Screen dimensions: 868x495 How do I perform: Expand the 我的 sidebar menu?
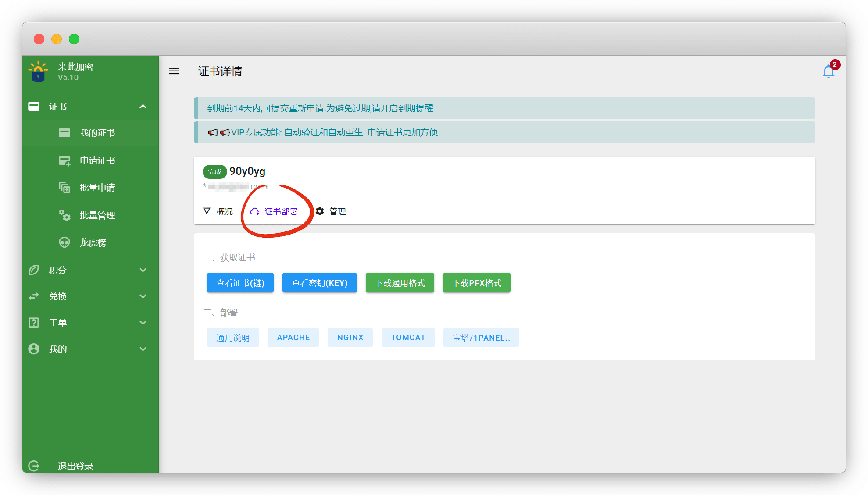[x=143, y=349]
